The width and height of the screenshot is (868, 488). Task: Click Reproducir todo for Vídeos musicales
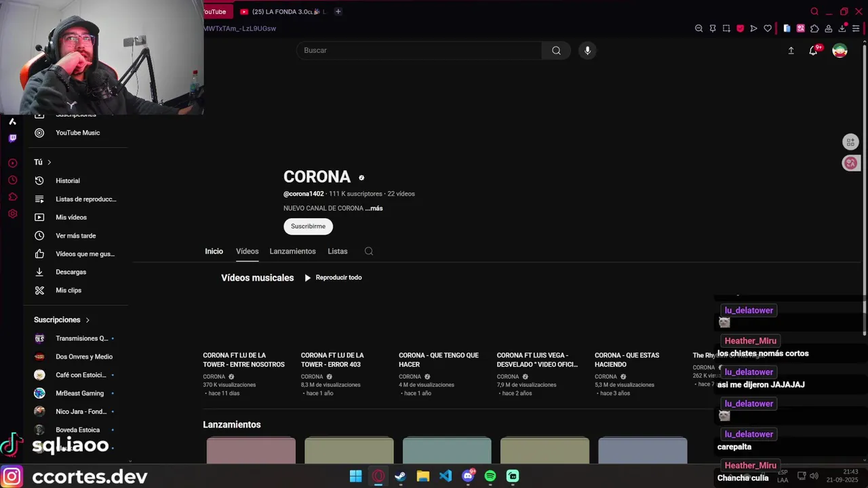pyautogui.click(x=333, y=277)
